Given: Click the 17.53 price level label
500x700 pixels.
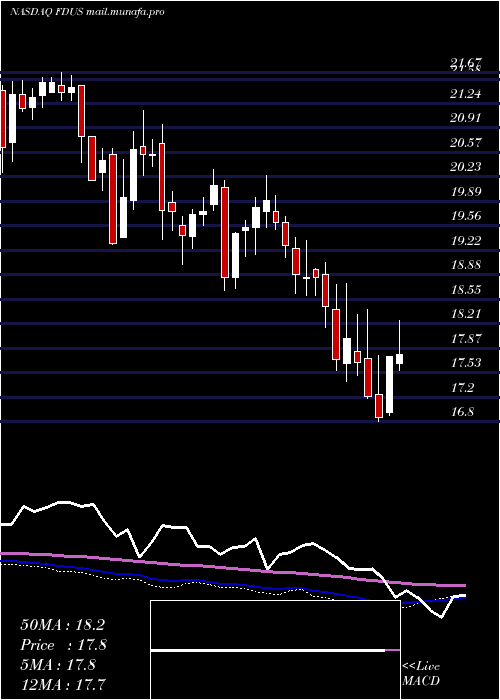Looking at the screenshot, I should click(466, 363).
